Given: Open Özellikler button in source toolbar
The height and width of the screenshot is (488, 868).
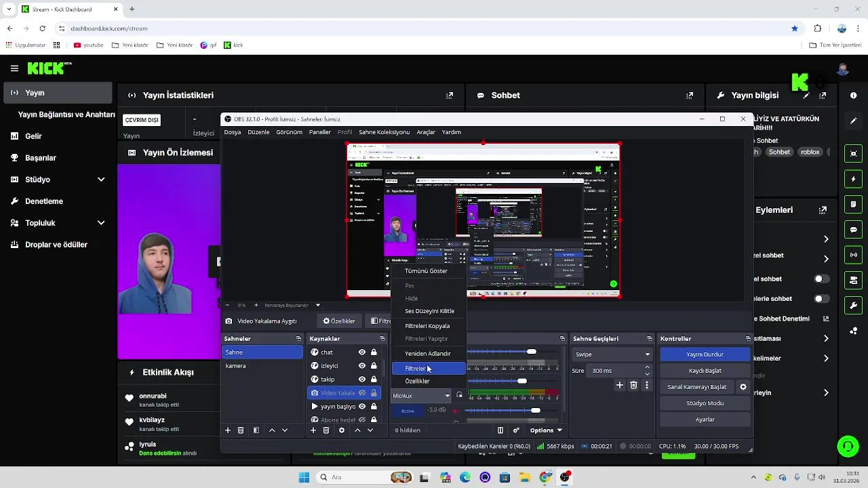Looking at the screenshot, I should tap(339, 321).
